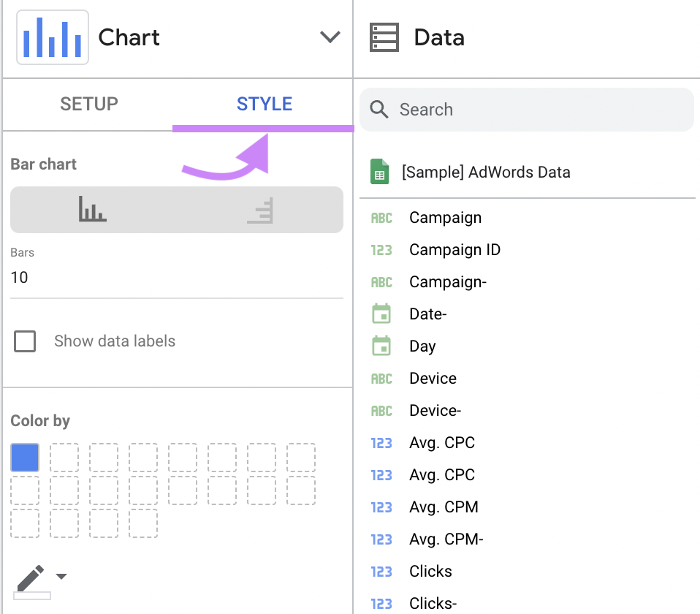Open the dropdown arrow beside the pencil icon

(x=62, y=577)
